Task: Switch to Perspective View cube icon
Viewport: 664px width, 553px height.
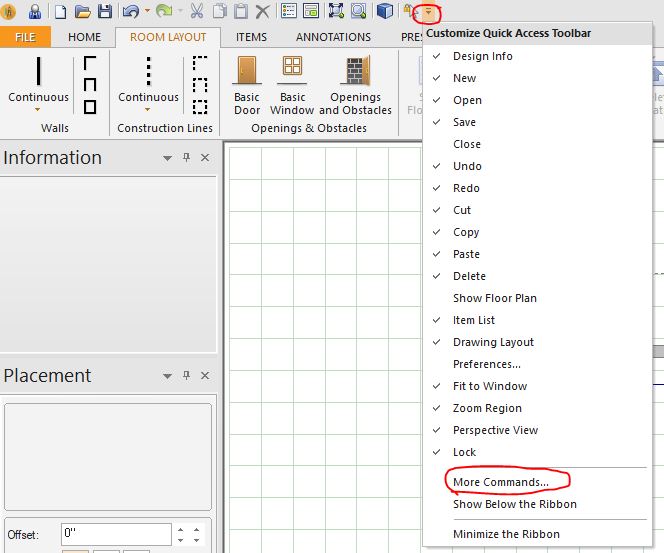Action: click(x=385, y=11)
